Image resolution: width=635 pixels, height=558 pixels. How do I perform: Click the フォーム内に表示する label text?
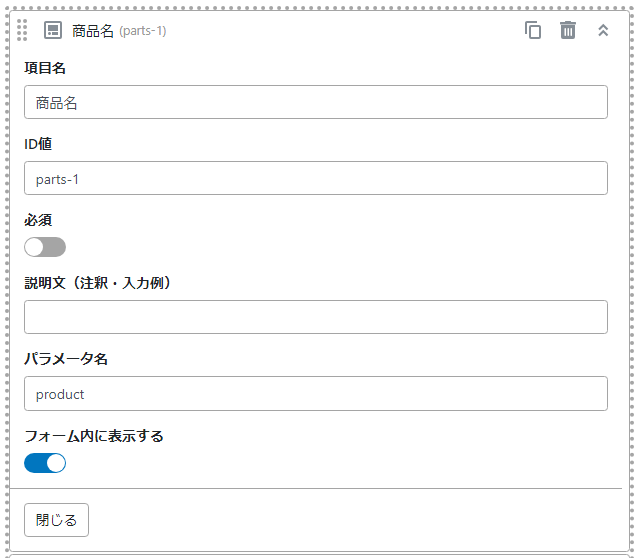(93, 436)
